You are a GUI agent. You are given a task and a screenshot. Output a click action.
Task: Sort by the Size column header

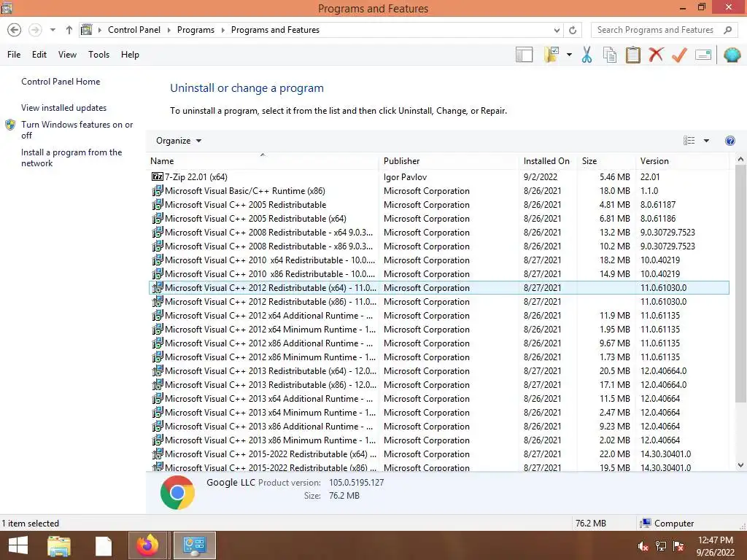tap(606, 161)
